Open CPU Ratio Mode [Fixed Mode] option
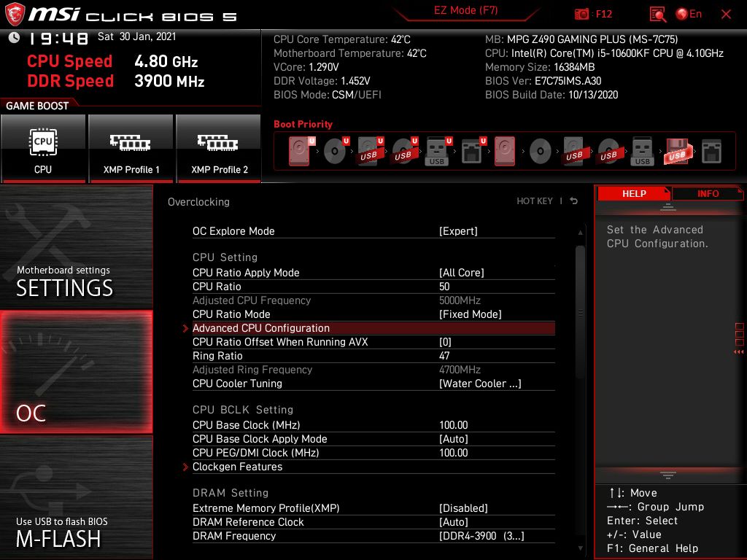 pyautogui.click(x=373, y=314)
